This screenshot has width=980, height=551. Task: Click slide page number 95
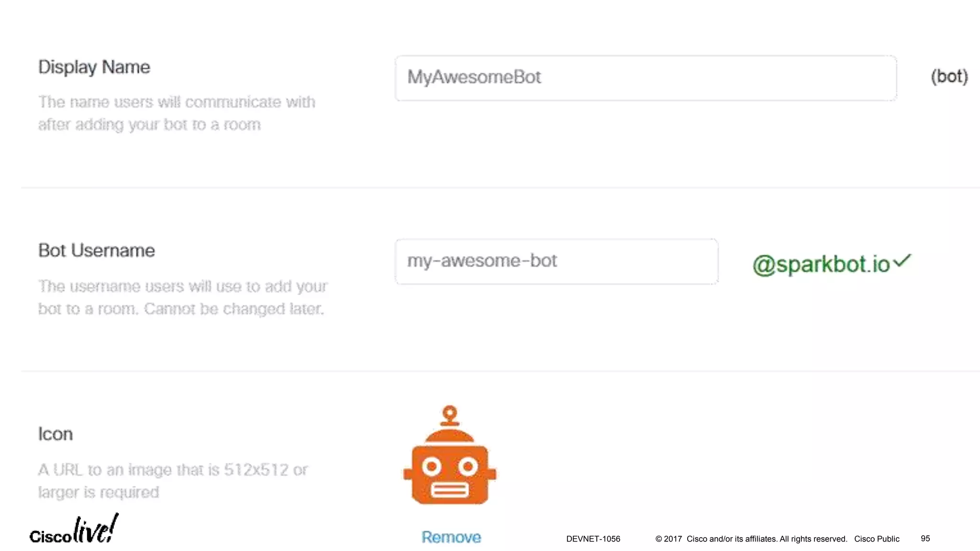point(925,539)
